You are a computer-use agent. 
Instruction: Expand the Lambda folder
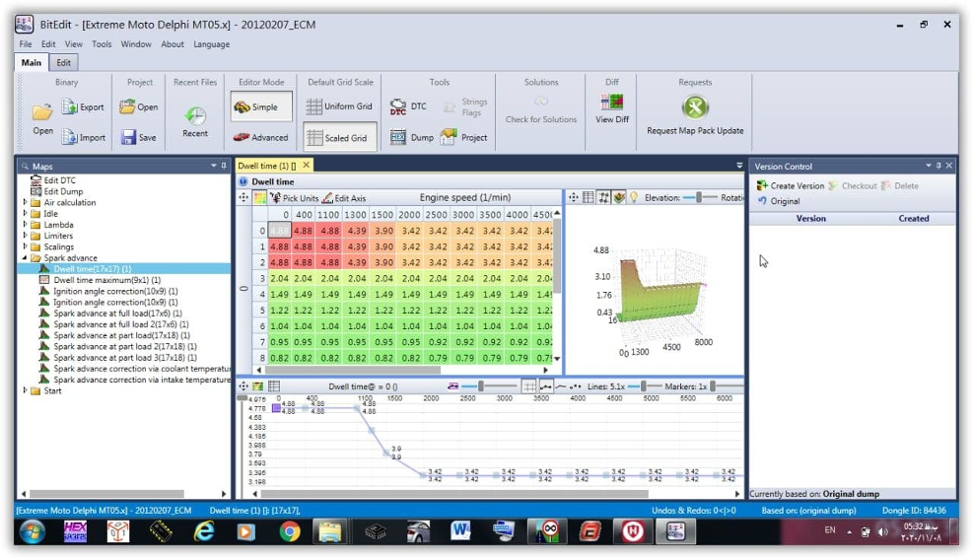[x=25, y=224]
